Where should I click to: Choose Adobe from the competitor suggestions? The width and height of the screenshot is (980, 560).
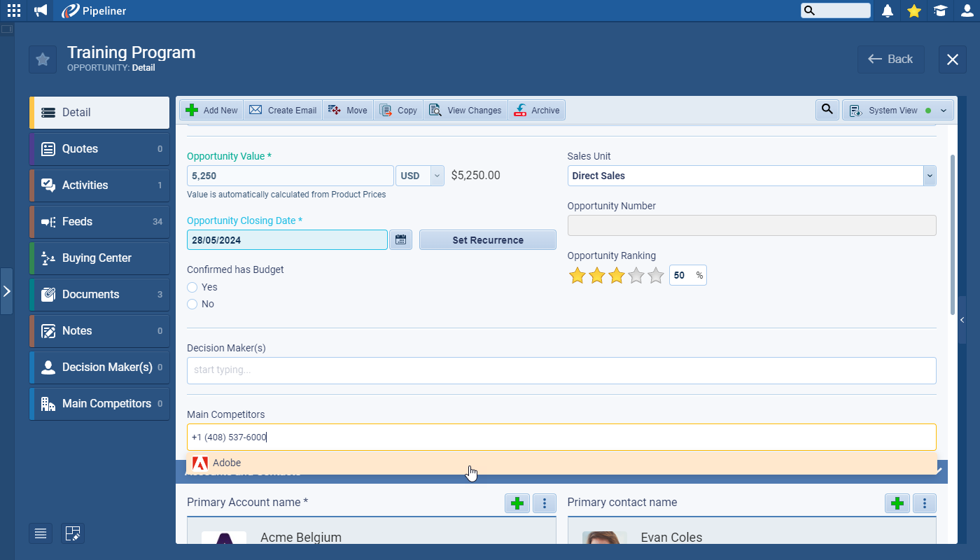tap(227, 463)
